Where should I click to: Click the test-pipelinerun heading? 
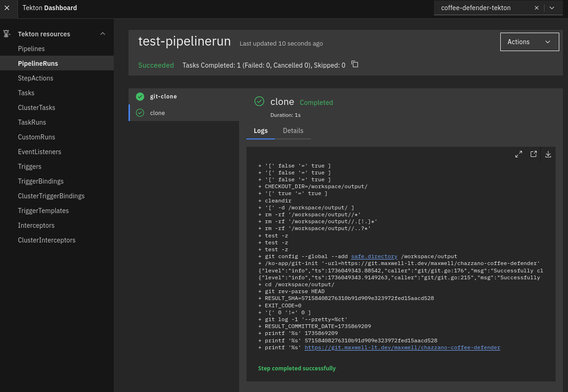pyautogui.click(x=184, y=41)
